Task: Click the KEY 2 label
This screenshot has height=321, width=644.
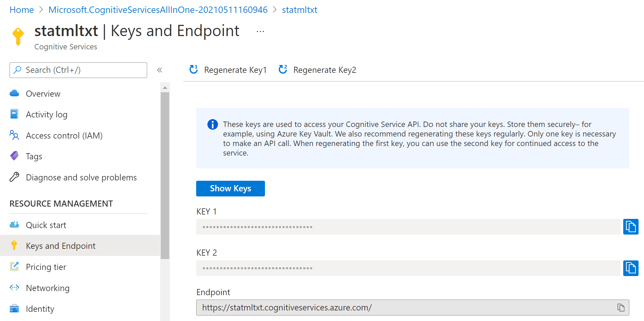Action: (x=207, y=253)
